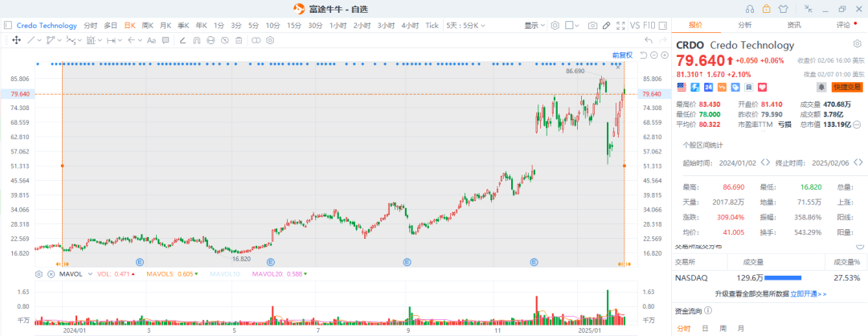
Task: Click the compact mode arrows icon
Action: (809, 8)
